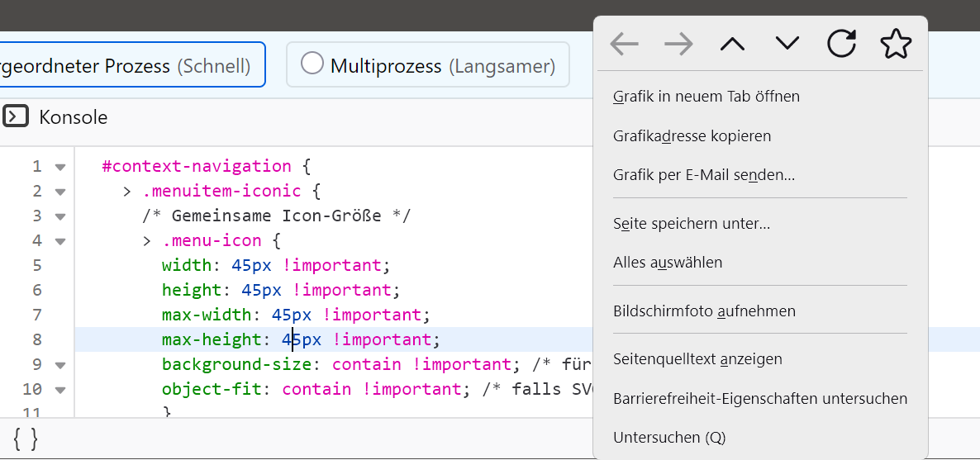Reload the page via circular arrow icon
The width and height of the screenshot is (980, 460).
pos(841,44)
